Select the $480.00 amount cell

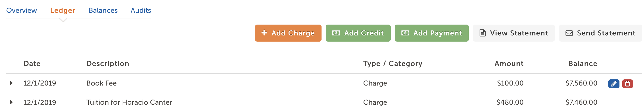click(x=510, y=102)
